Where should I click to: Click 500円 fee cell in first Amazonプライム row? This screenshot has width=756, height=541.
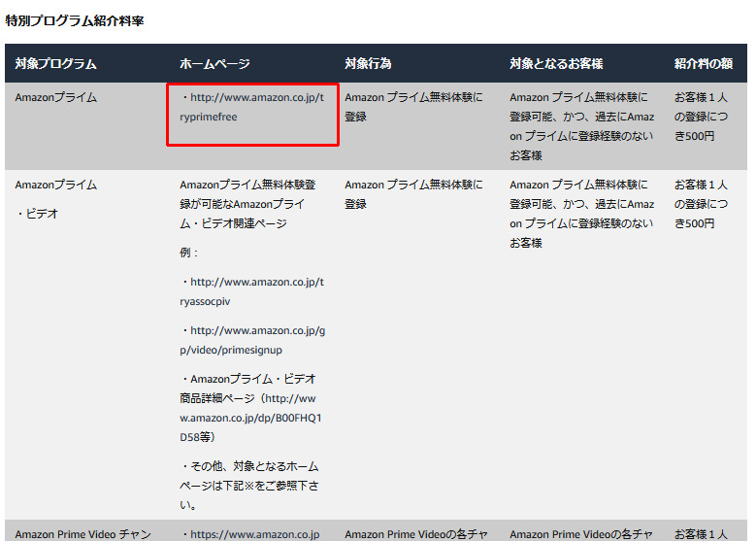tap(701, 117)
